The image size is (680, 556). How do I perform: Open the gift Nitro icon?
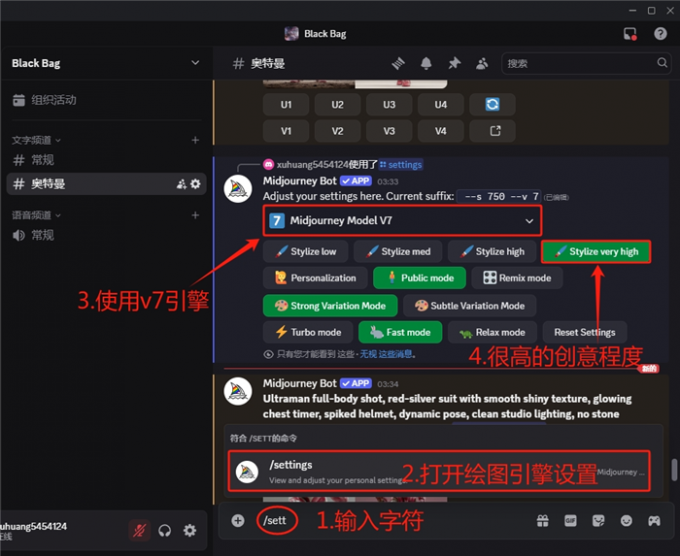543,520
